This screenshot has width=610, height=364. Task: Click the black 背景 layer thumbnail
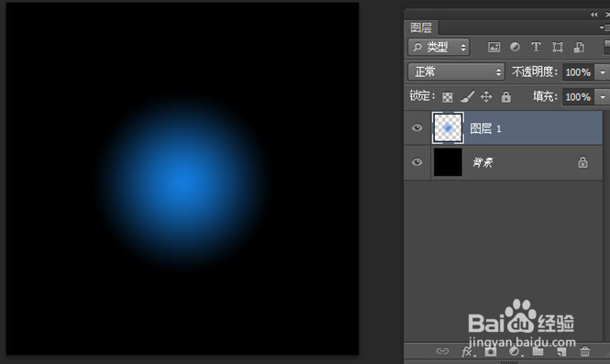pos(448,161)
